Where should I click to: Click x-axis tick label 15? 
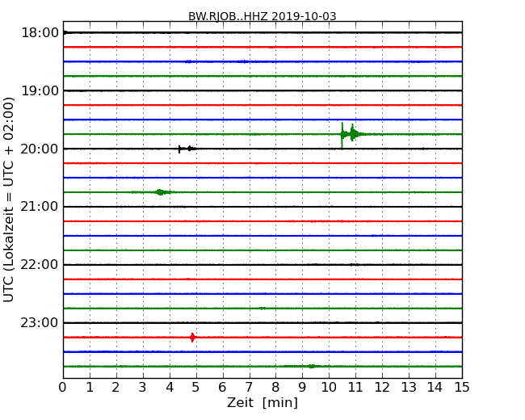[x=462, y=388]
